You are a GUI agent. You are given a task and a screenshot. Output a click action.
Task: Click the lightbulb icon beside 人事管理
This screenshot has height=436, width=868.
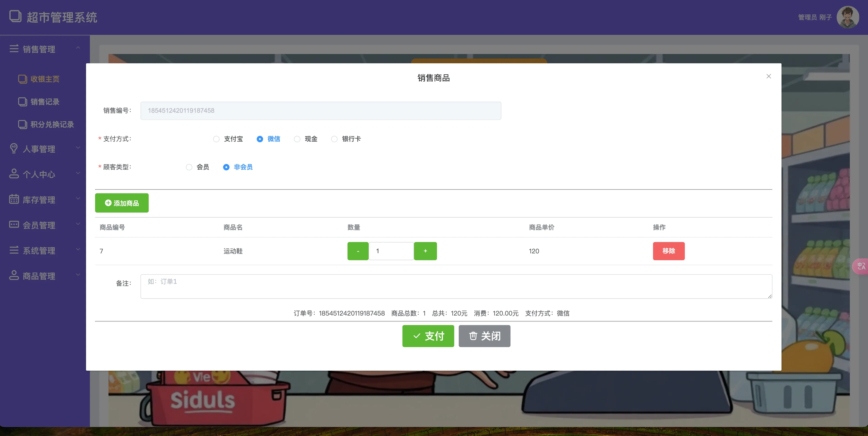[x=14, y=149]
